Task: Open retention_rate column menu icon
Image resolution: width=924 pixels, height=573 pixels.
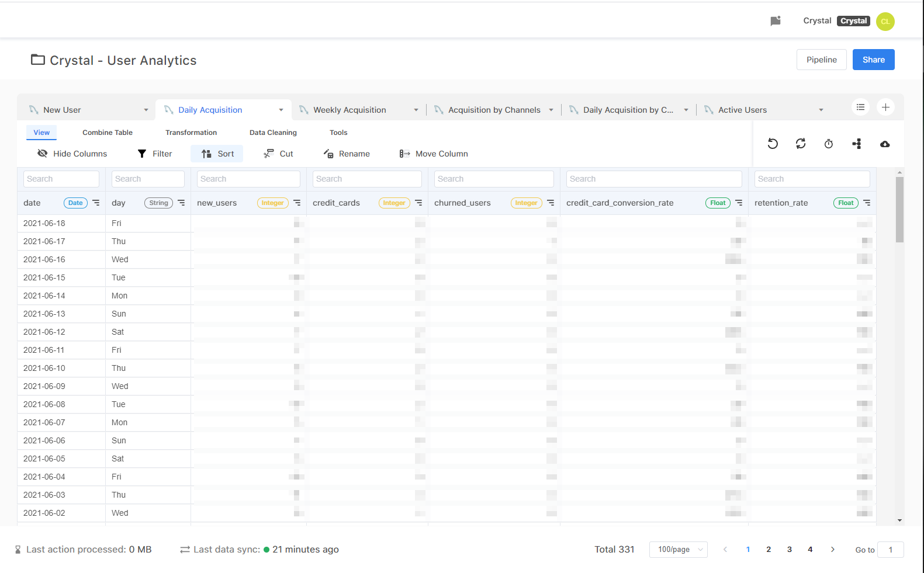Action: click(x=867, y=203)
